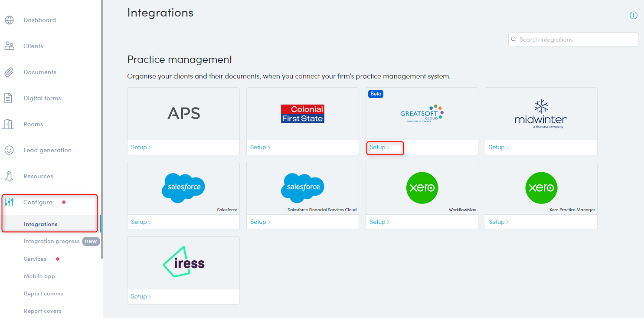Open Lead generation page
Image resolution: width=644 pixels, height=318 pixels.
pos(47,150)
